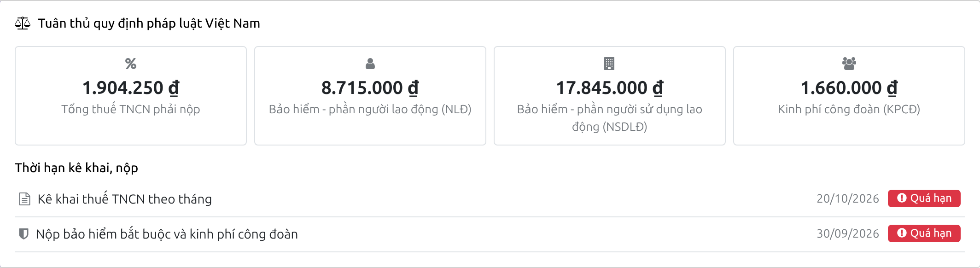This screenshot has width=980, height=268.
Task: Click the document icon beside Kê khai thuế
Action: [24, 199]
